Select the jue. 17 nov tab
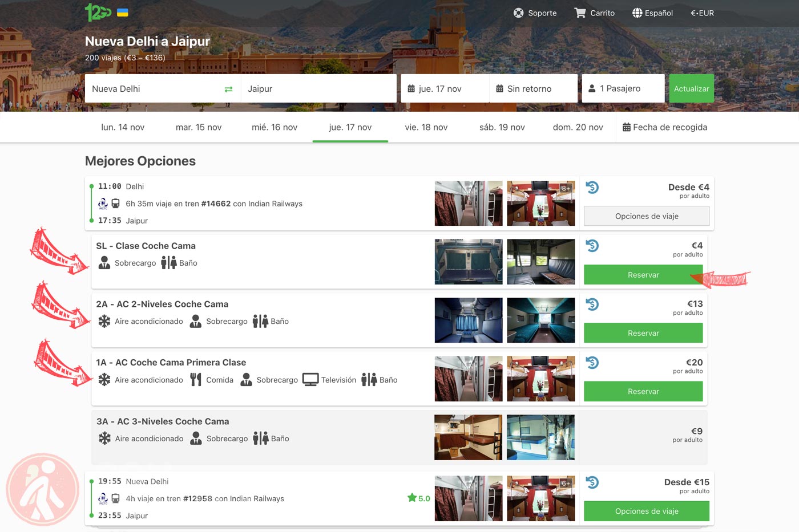 click(350, 127)
